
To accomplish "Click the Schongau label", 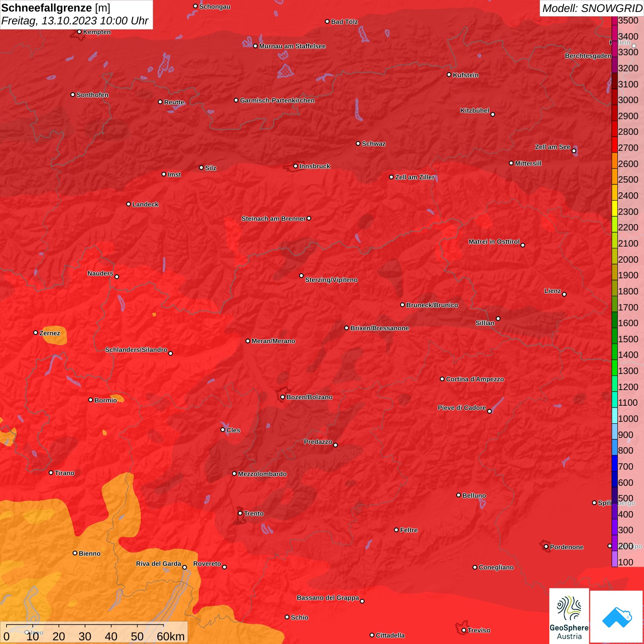I will 214,6.
